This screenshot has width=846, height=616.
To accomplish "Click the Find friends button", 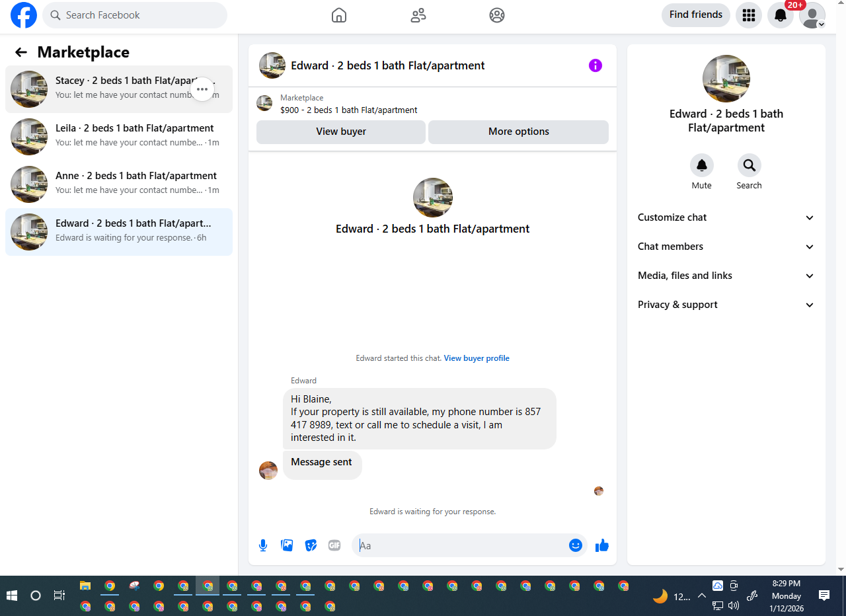I will [696, 15].
